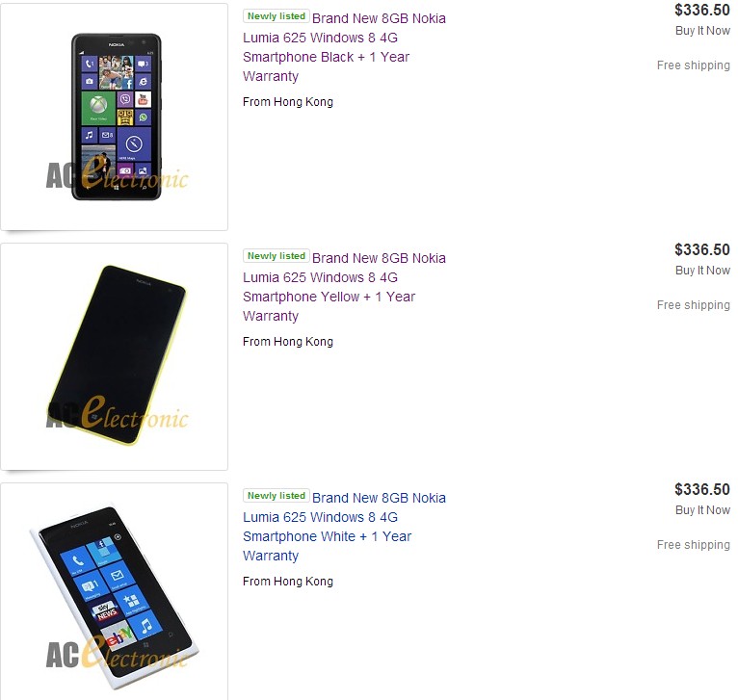Click Buy It Now for the Yellow Lumia
738x700 pixels.
[702, 271]
